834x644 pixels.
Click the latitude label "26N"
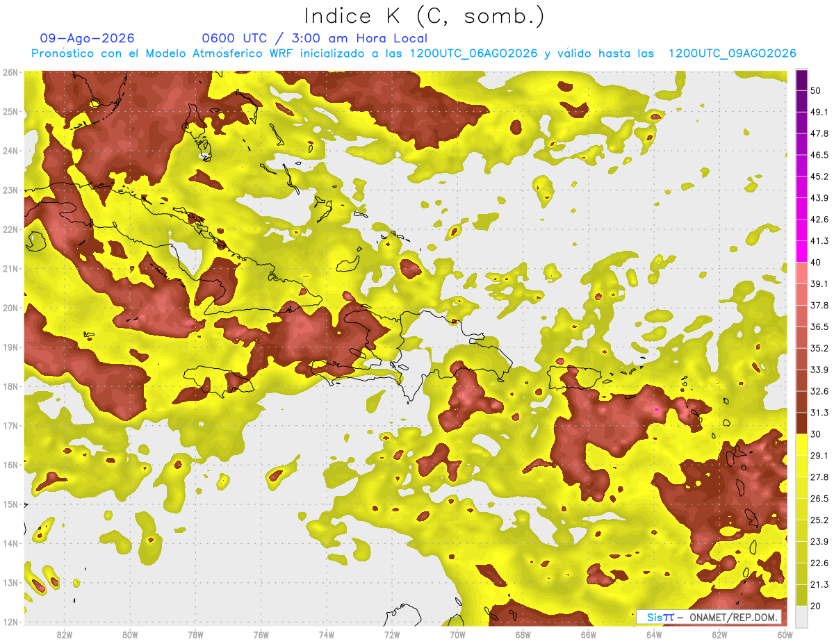[x=10, y=72]
